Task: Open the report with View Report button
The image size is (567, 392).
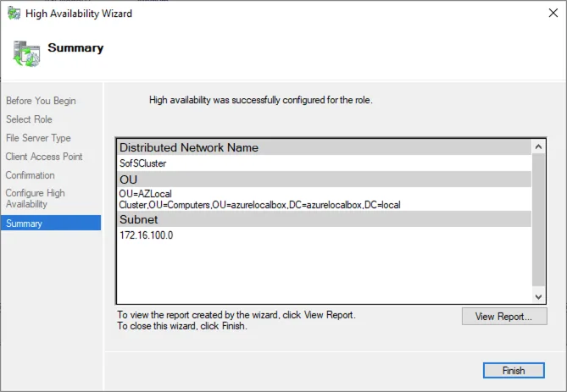Action: pos(504,317)
